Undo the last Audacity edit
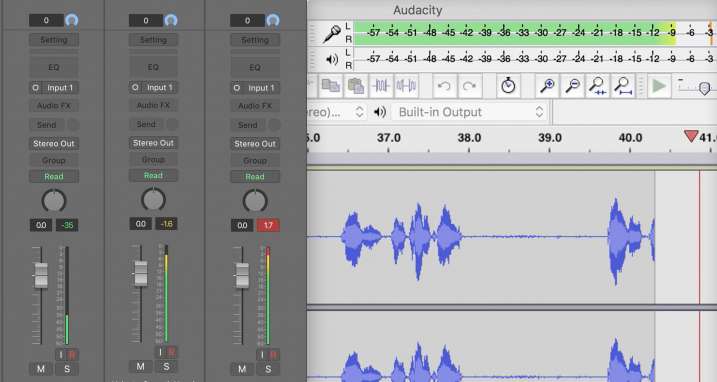Image resolution: width=717 pixels, height=382 pixels. 444,86
